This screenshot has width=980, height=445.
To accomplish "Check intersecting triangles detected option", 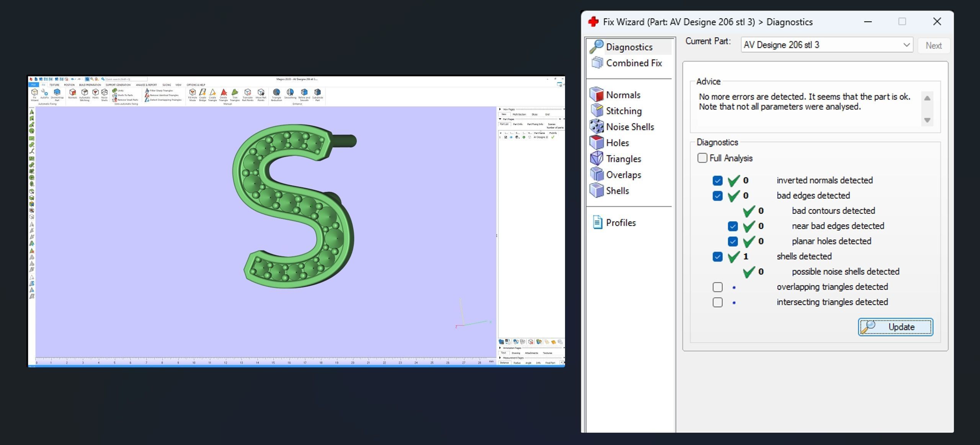I will tap(718, 302).
